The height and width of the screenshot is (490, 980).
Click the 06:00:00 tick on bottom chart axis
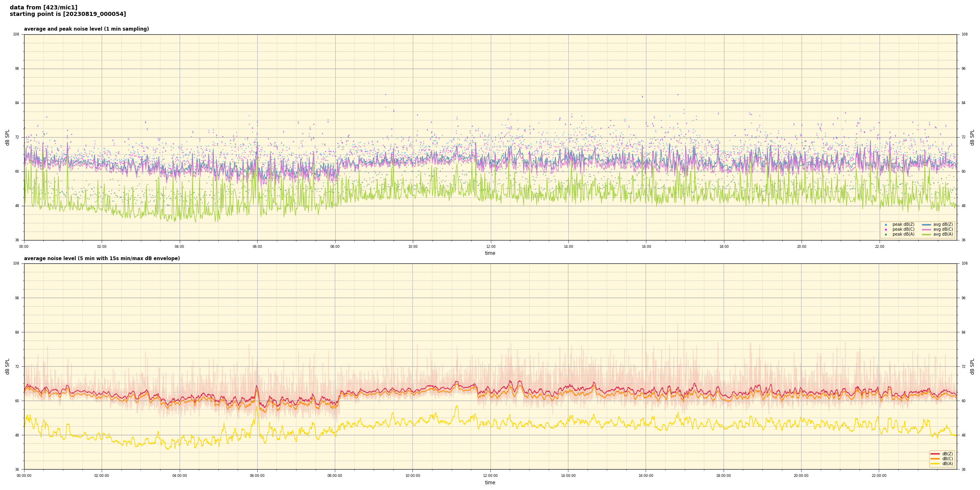257,476
